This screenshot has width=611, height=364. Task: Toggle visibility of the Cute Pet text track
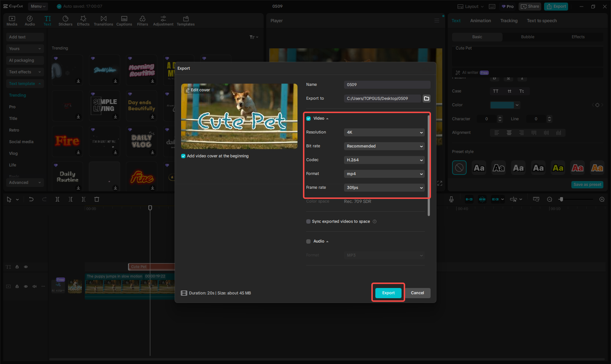tap(26, 267)
